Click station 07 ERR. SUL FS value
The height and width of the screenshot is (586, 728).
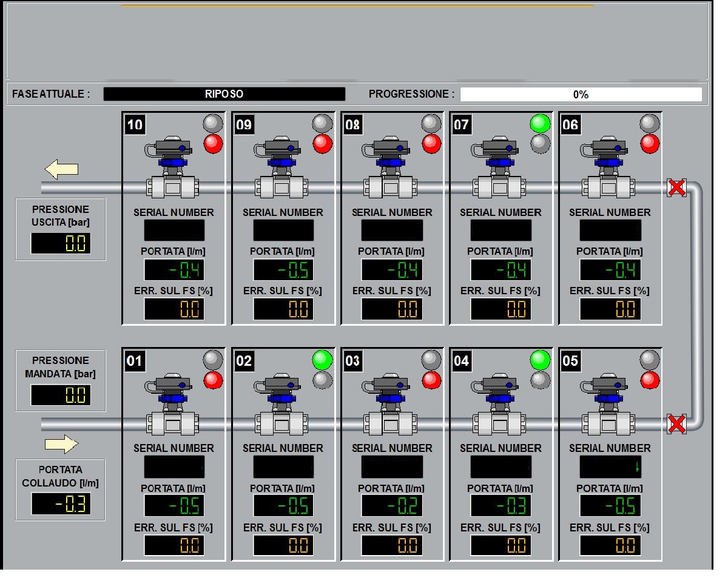(501, 309)
